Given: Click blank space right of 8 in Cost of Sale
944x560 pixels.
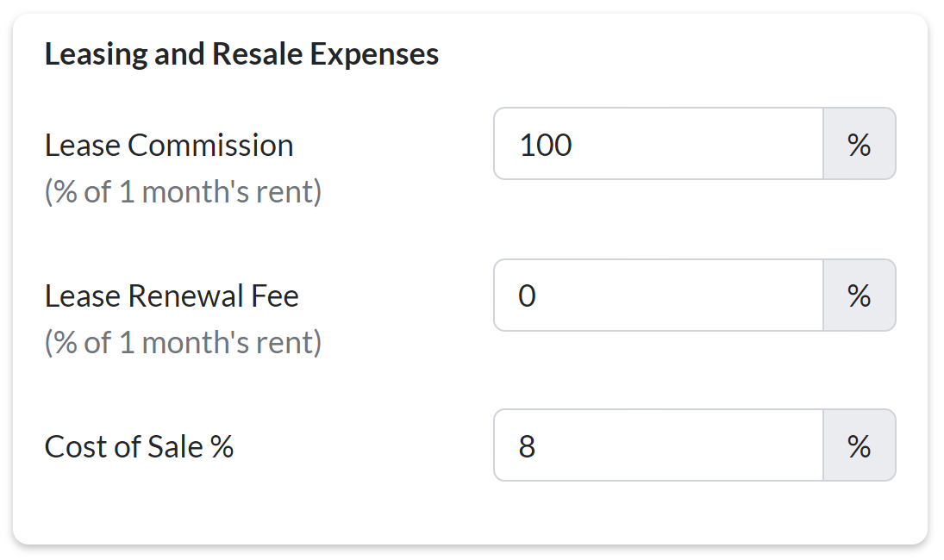Looking at the screenshot, I should point(690,445).
